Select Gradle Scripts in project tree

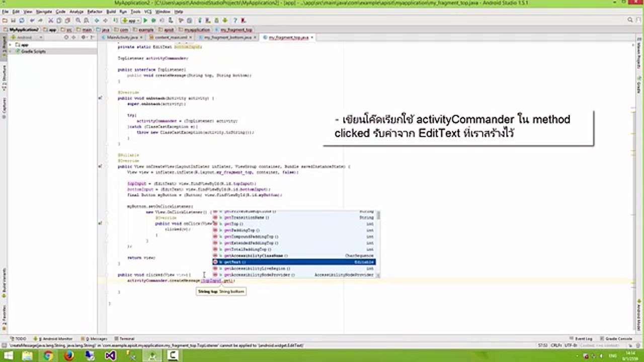point(33,51)
